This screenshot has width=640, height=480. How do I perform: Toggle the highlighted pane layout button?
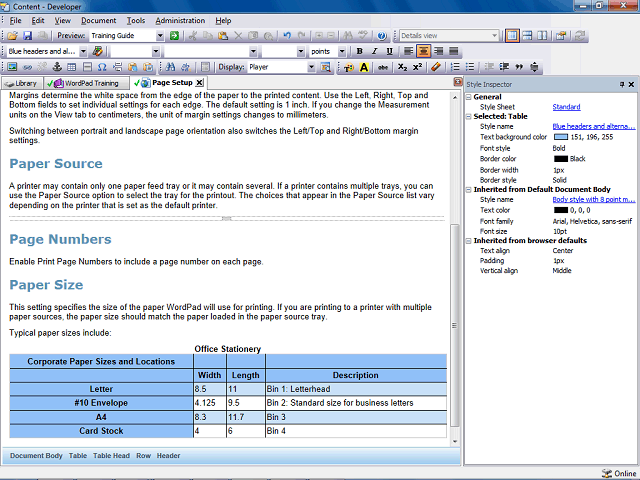click(512, 36)
